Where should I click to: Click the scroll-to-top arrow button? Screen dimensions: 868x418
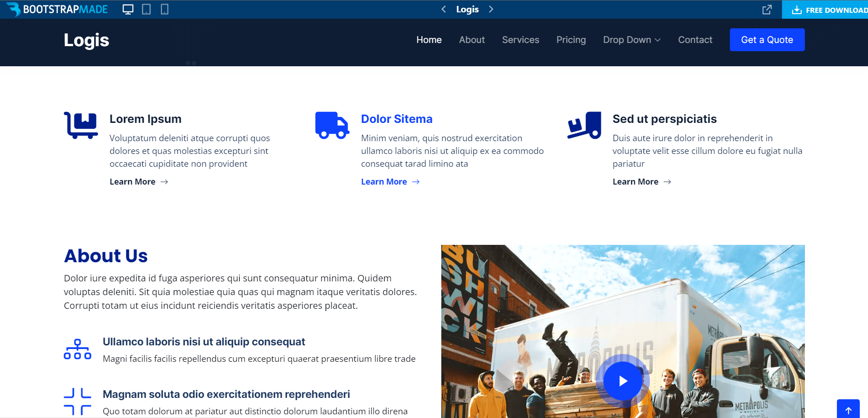click(x=848, y=409)
